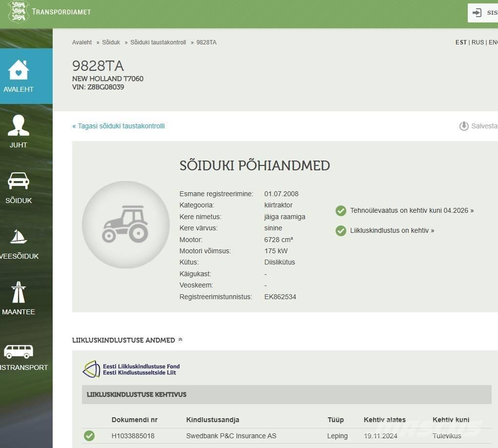Click Swedbank P&C Insurance AS cell
Viewport: 498px width, 448px height.
coord(231,436)
